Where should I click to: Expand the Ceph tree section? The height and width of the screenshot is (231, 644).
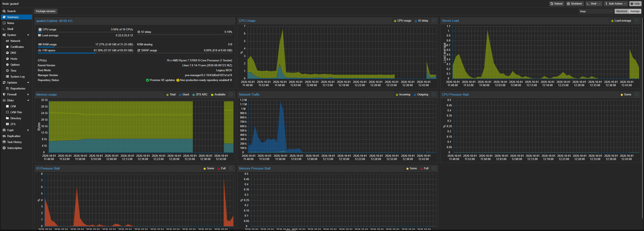pyautogui.click(x=28, y=130)
